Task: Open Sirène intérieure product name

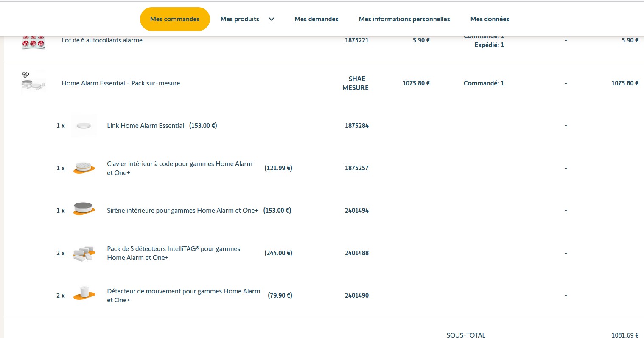Action: click(182, 211)
